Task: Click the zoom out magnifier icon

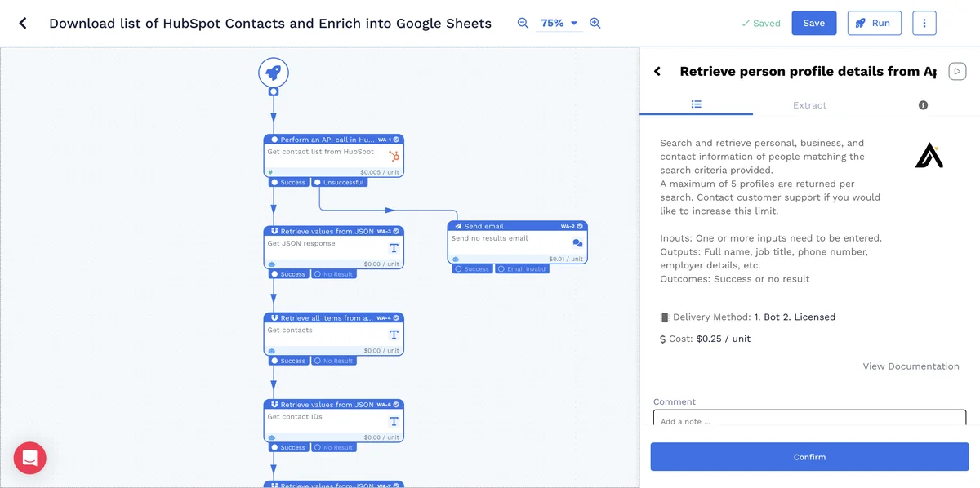Action: (x=523, y=23)
